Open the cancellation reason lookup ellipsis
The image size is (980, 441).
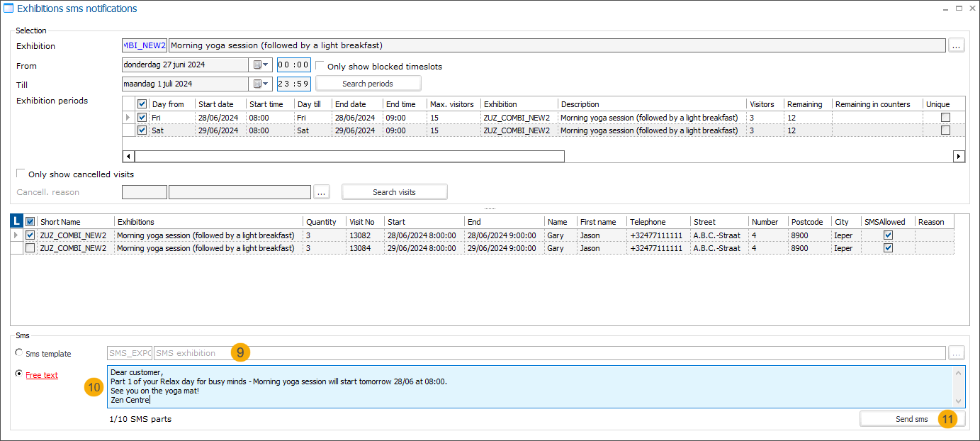pyautogui.click(x=322, y=191)
